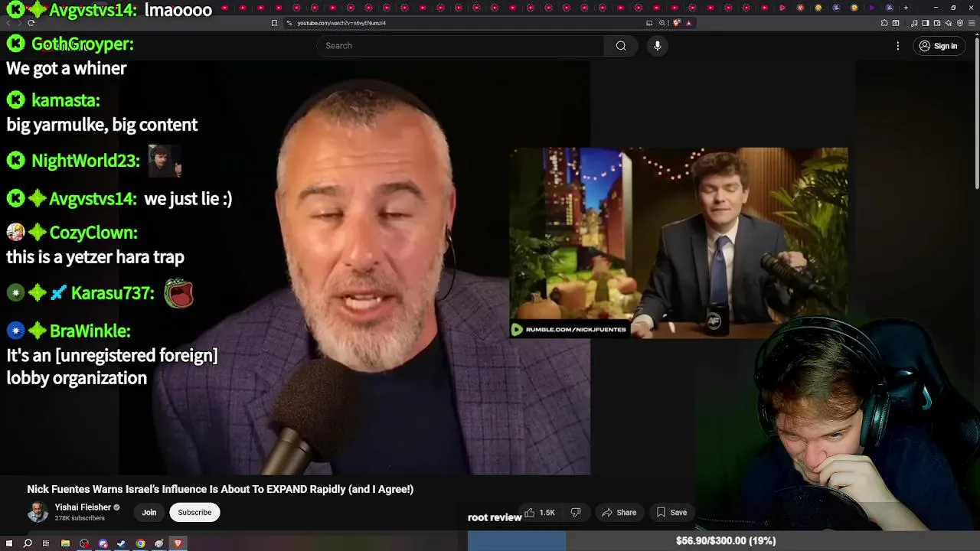Like the video with 1.5K likes
Screen dimensions: 980x551
coord(540,513)
